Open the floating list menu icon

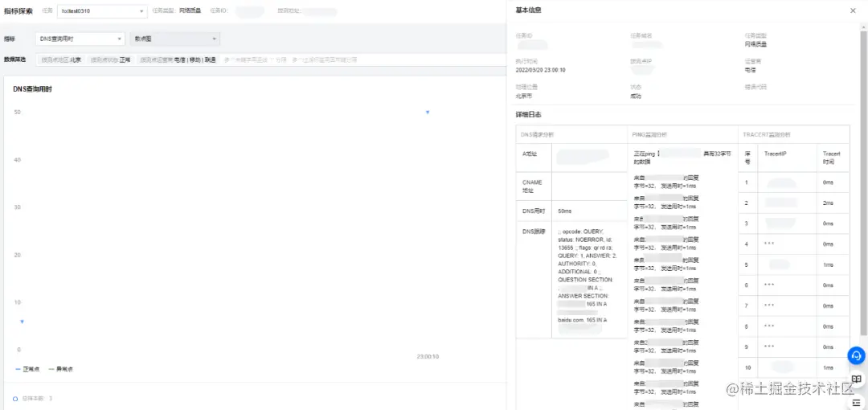click(x=857, y=402)
